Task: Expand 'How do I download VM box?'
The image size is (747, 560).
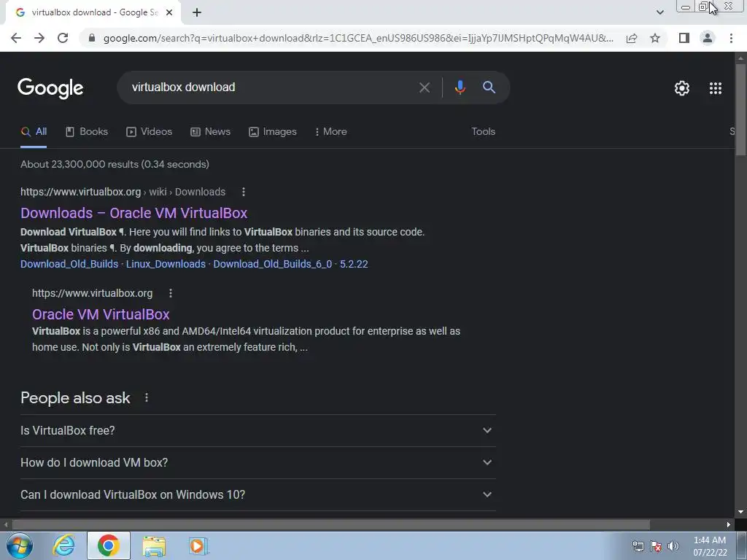Action: tap(258, 462)
